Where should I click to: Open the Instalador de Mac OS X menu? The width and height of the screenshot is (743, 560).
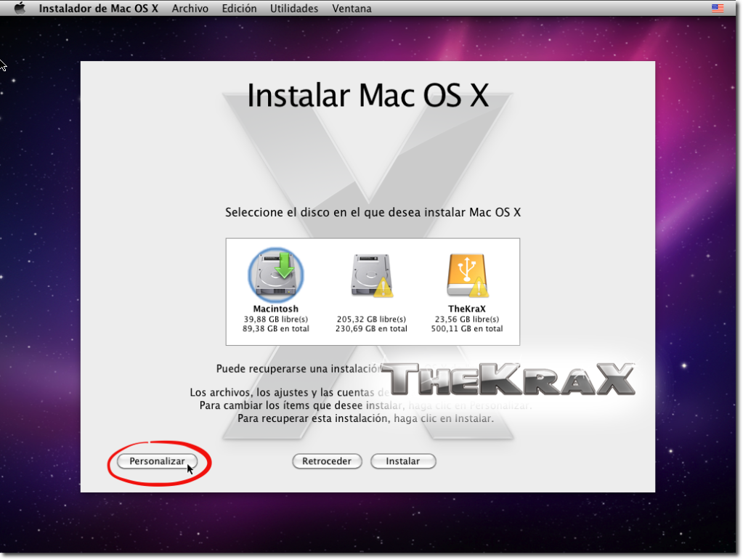point(99,9)
